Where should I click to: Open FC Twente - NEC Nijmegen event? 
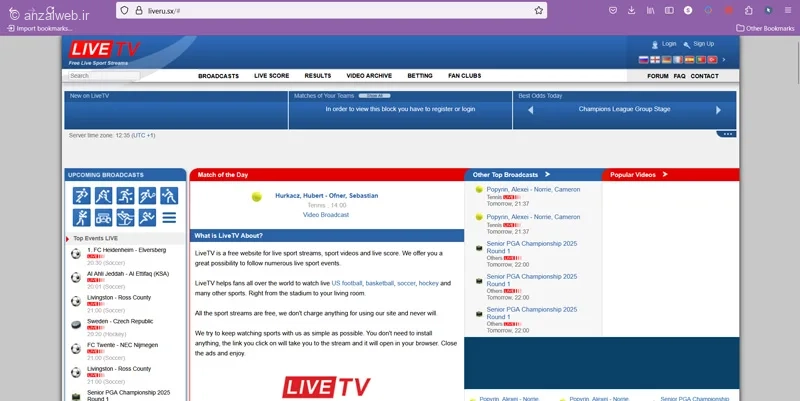coord(122,345)
